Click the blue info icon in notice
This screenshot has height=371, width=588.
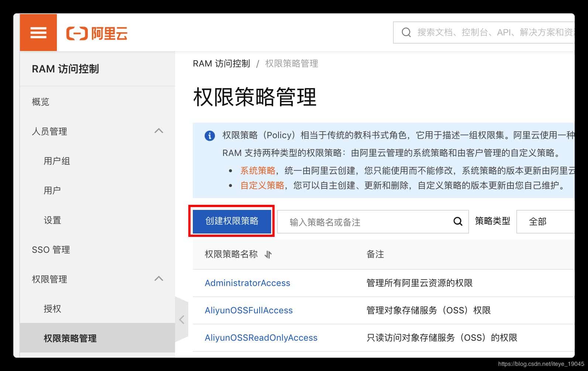[209, 136]
